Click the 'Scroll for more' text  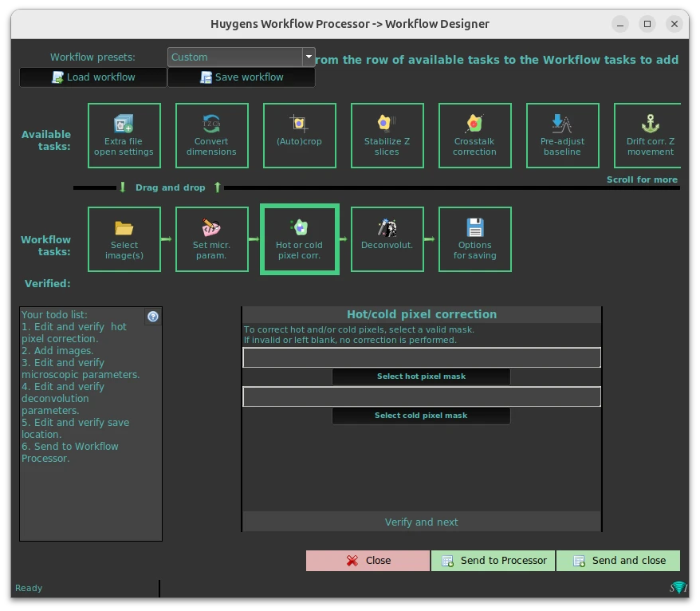point(642,179)
